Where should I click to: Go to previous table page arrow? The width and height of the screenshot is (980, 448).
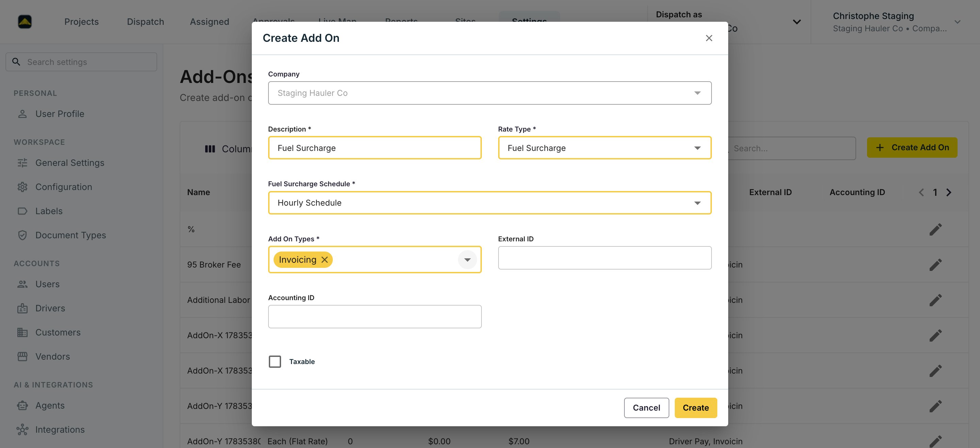(921, 192)
